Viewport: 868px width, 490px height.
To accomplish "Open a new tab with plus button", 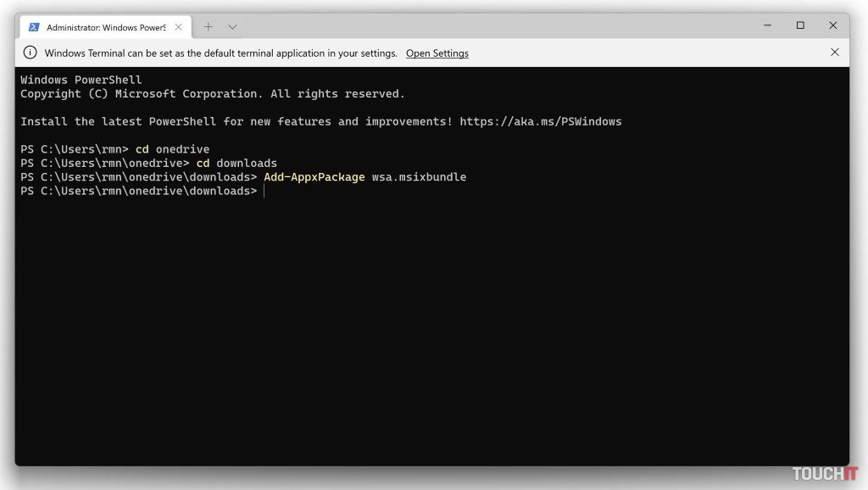I will [x=209, y=27].
